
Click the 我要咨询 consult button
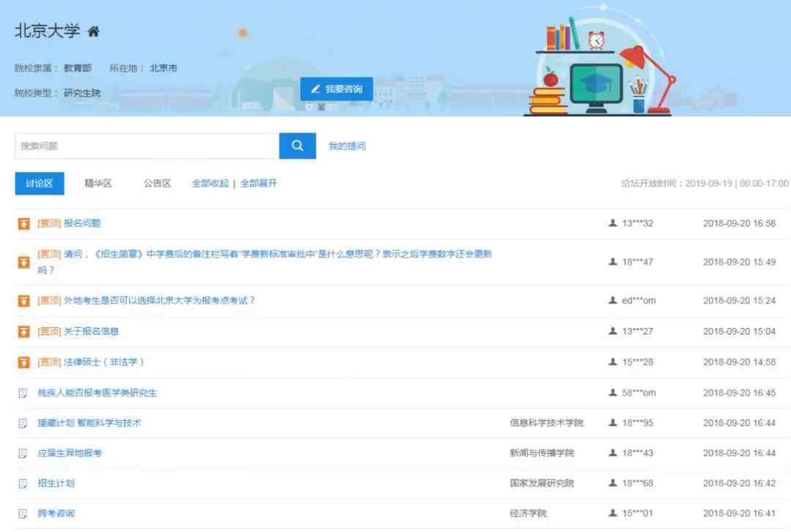(336, 89)
